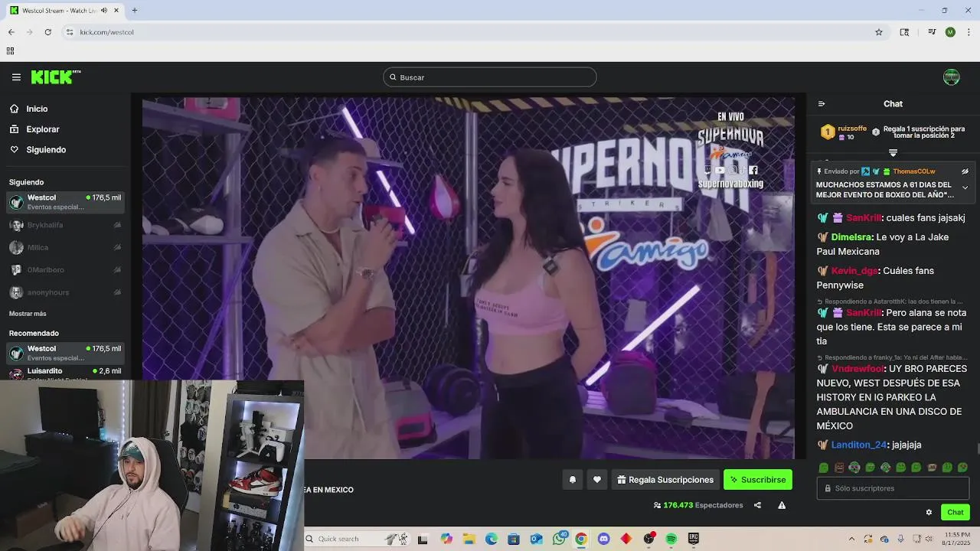Image resolution: width=980 pixels, height=551 pixels.
Task: Open Siguiendo in the sidebar
Action: click(x=46, y=149)
